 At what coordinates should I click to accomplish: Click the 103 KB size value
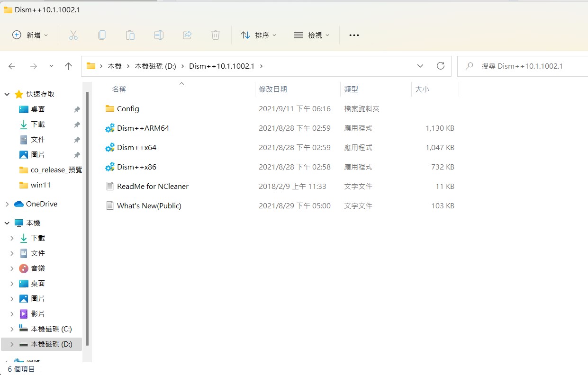(443, 205)
